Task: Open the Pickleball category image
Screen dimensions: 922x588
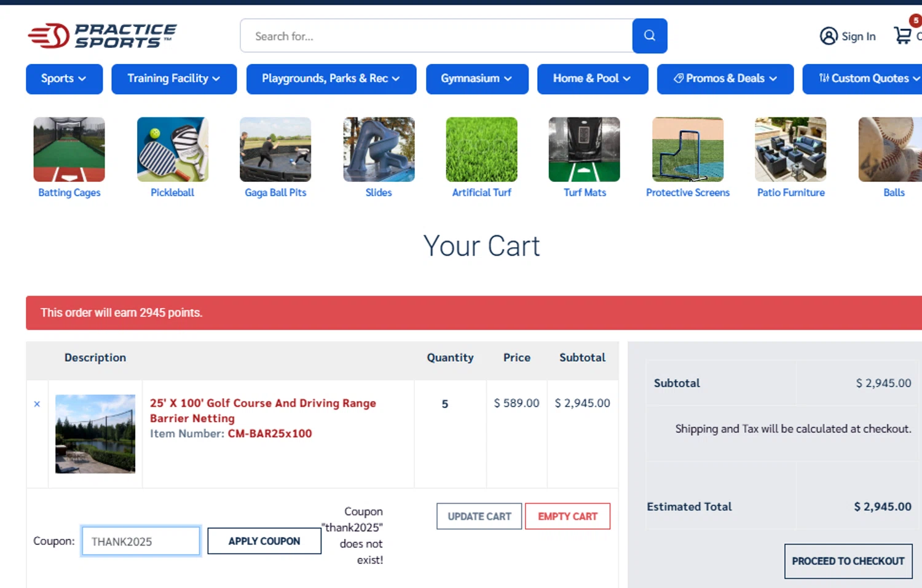Action: pyautogui.click(x=173, y=149)
